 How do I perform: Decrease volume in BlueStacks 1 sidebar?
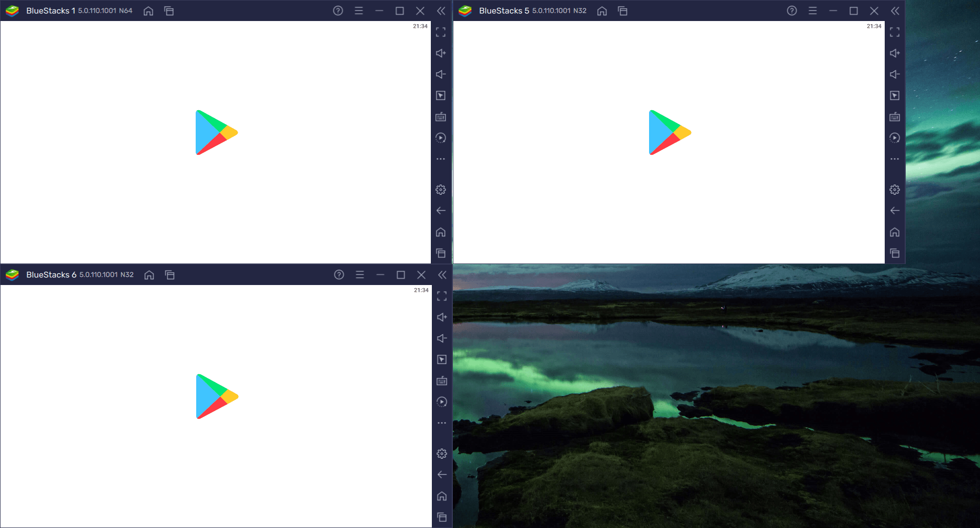coord(441,74)
